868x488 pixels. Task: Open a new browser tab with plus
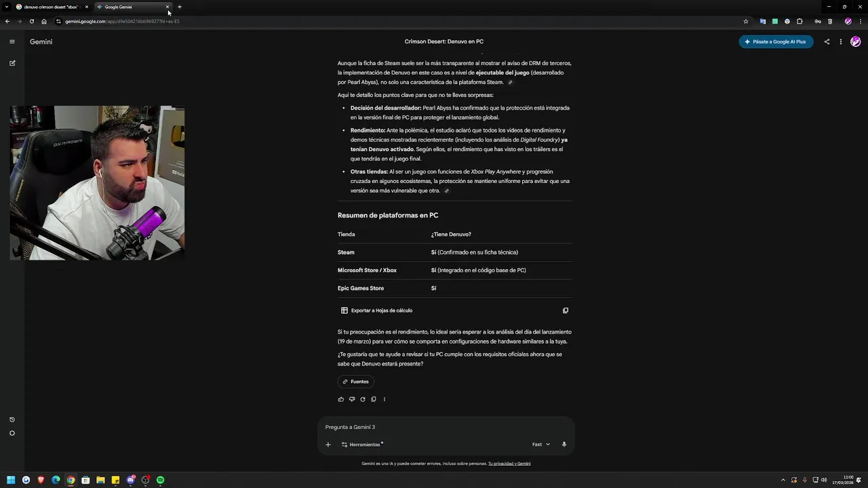pos(180,7)
